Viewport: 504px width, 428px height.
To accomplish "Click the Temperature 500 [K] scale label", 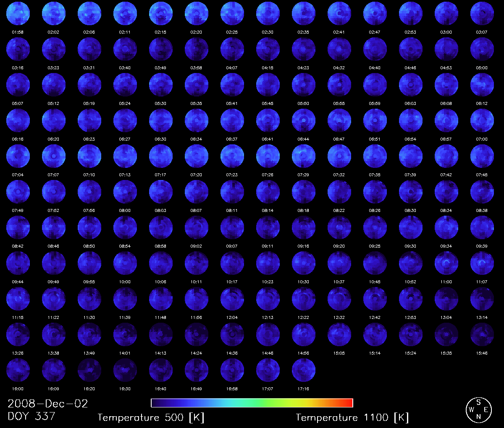I will (x=151, y=418).
